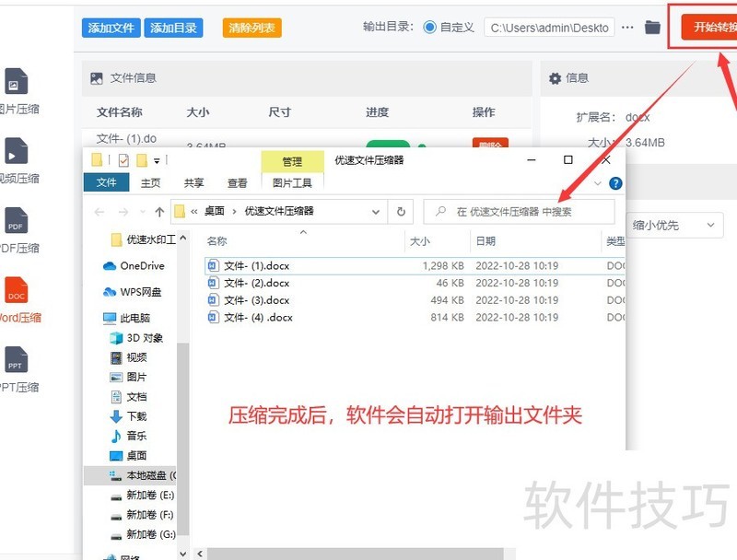Open the 图片 folder in the tree
737x560 pixels.
pos(128,378)
